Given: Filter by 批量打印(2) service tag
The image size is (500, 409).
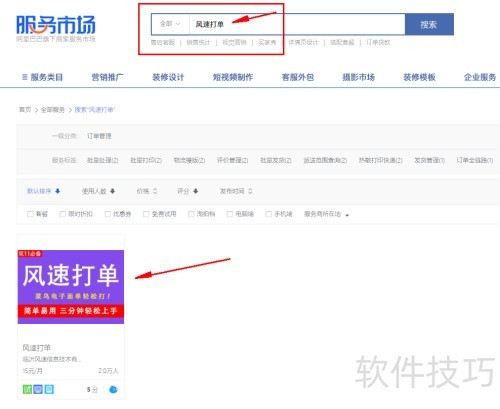Looking at the screenshot, I should 146,160.
